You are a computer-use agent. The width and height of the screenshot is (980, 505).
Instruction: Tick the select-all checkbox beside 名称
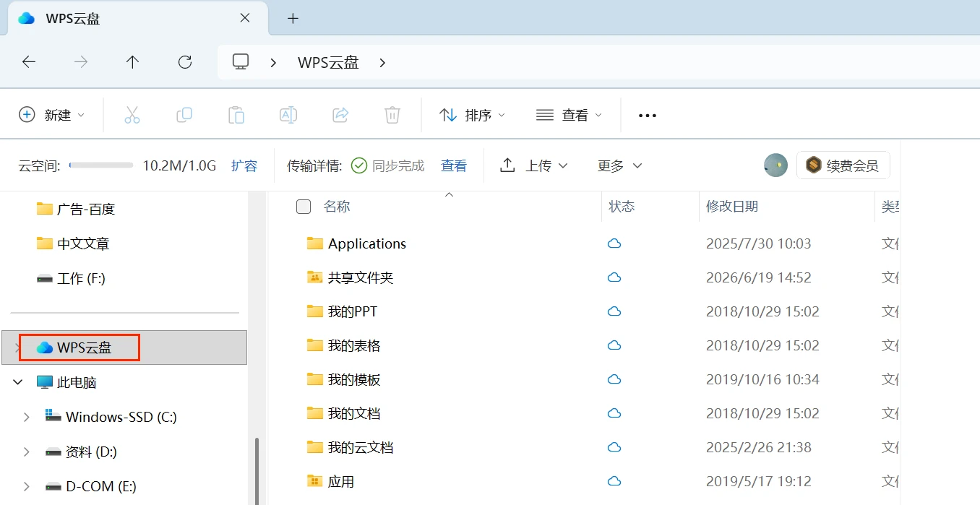coord(304,207)
